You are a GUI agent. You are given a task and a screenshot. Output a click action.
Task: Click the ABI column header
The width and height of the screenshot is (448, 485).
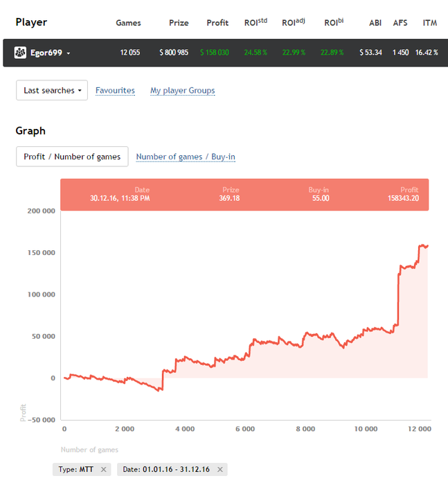pos(375,23)
